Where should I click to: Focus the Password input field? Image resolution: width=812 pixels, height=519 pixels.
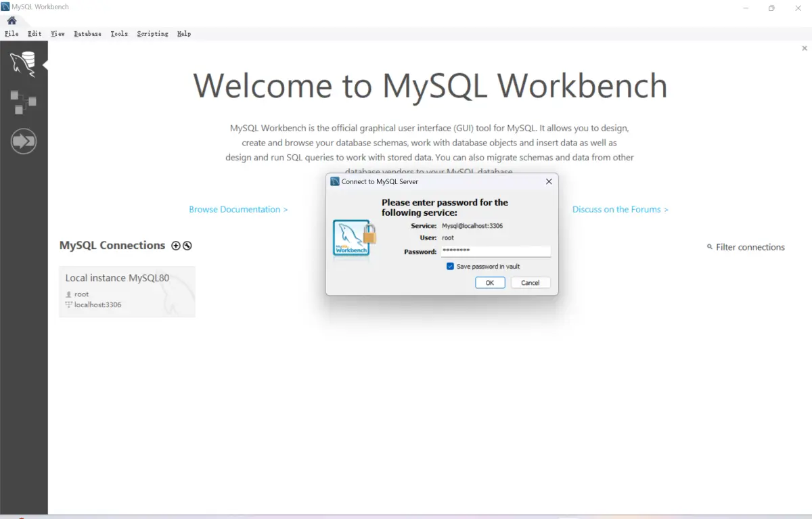point(496,251)
